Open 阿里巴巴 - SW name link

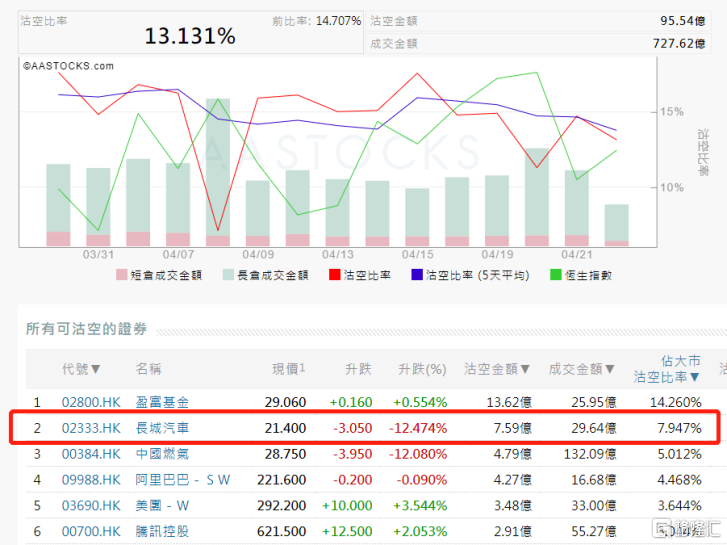point(183,480)
